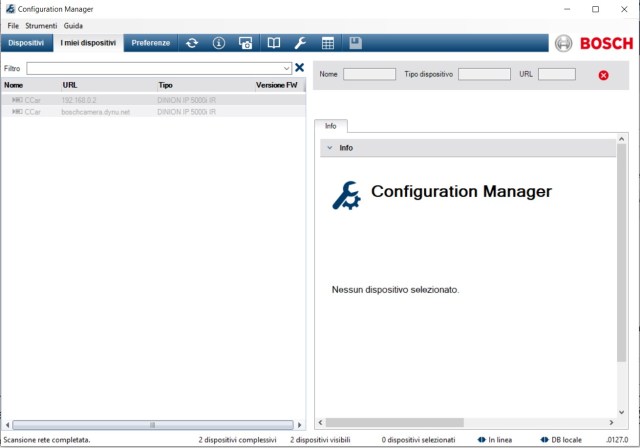Click the red error circle icon
This screenshot has height=448, width=640.
coord(603,75)
